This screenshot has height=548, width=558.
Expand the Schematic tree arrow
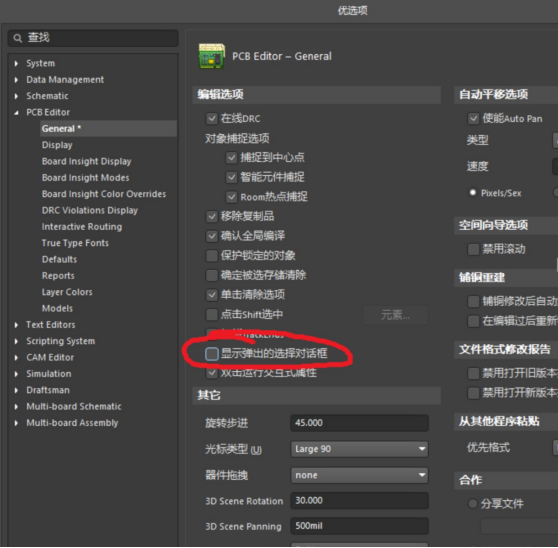click(16, 96)
